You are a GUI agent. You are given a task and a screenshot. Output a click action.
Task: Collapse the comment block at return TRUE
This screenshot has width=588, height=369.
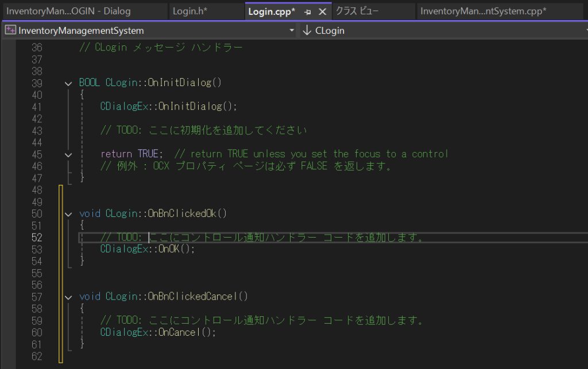pyautogui.click(x=69, y=154)
